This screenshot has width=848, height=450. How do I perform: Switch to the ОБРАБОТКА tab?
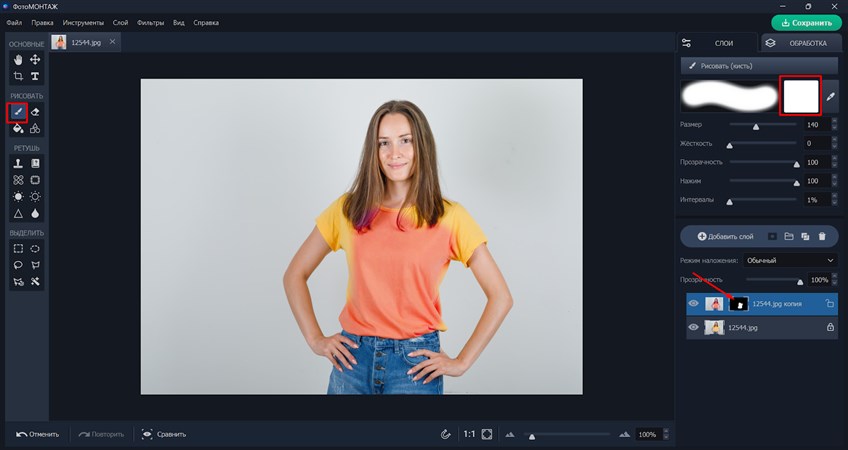800,43
